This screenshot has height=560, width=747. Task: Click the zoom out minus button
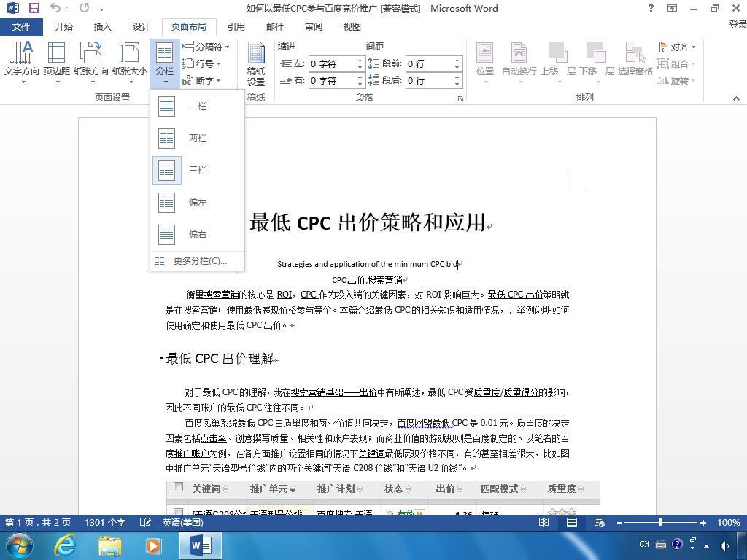point(619,522)
